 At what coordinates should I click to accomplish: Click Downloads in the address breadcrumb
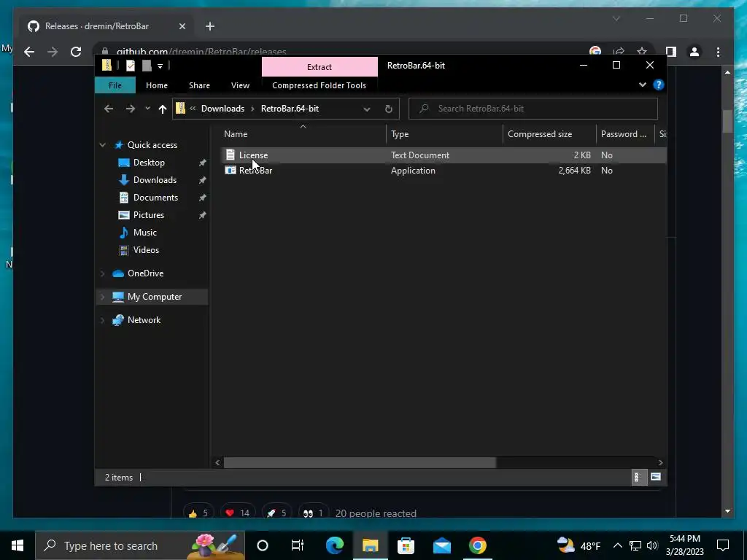(222, 109)
